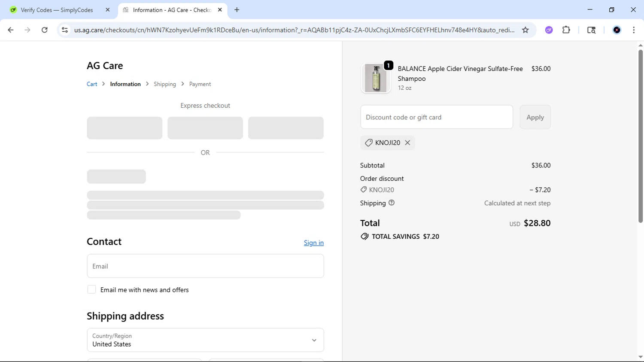Viewport: 644px width, 362px height.
Task: Restore down the Chrome window
Action: (611, 9)
